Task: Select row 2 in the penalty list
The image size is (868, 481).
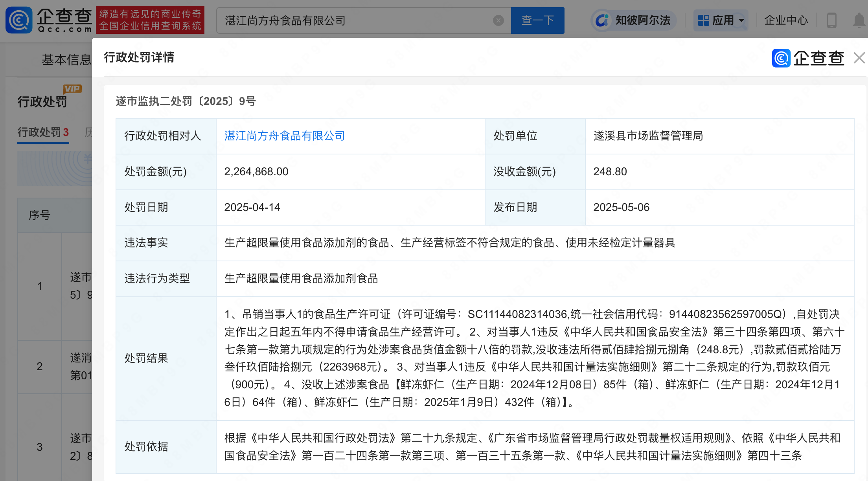Action: click(39, 367)
